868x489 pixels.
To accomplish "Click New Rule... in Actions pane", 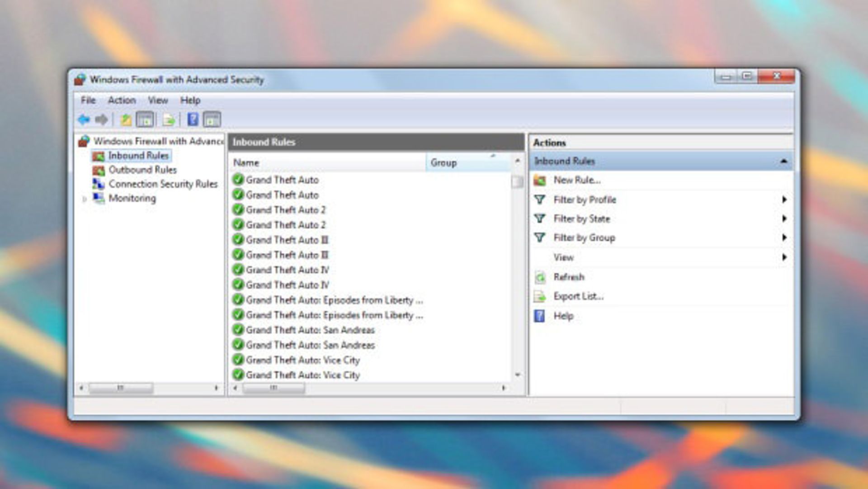I will point(577,180).
